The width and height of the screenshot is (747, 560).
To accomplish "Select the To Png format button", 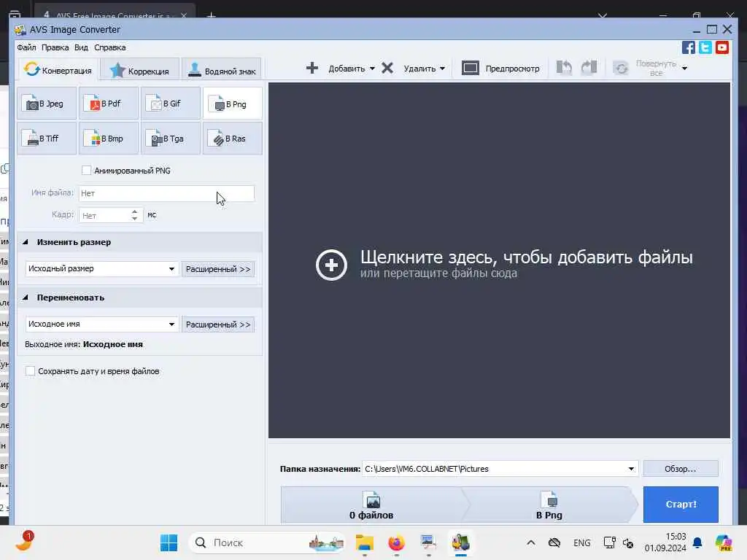I will [x=233, y=104].
